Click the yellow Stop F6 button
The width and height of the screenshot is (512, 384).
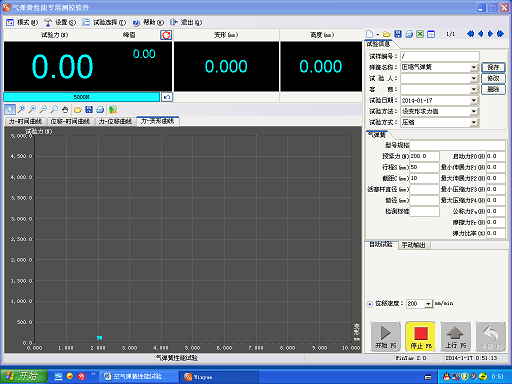421,336
